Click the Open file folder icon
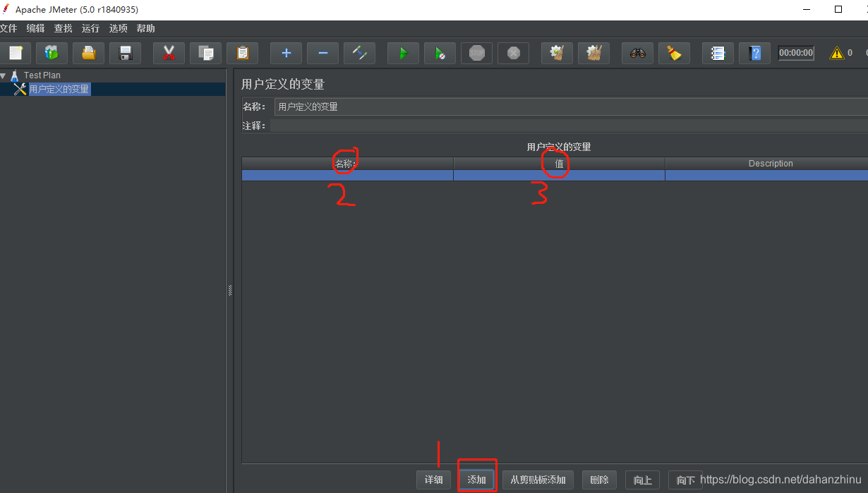868x493 pixels. click(88, 53)
